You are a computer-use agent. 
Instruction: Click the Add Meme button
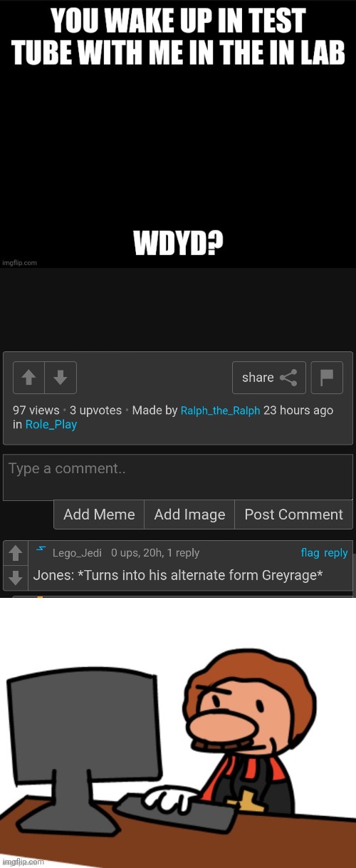click(x=99, y=515)
